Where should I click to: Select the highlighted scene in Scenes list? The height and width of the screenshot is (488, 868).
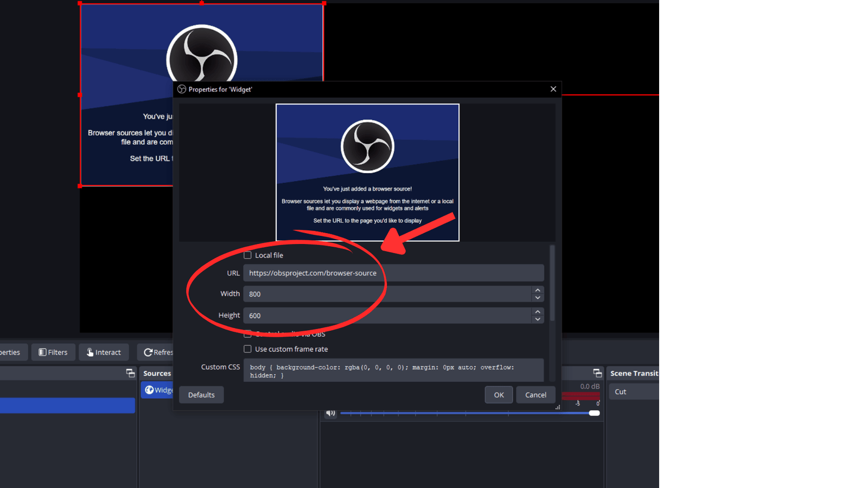[67, 406]
